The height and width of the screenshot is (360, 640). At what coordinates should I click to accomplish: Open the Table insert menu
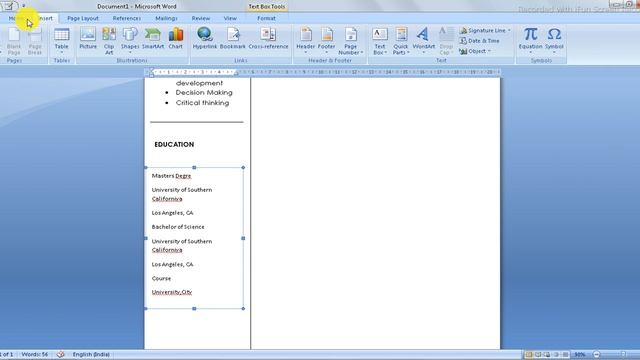pos(62,41)
